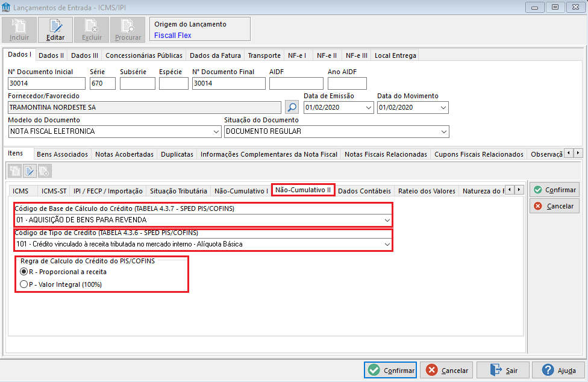Screen dimensions: 588x382
Task: Open NF-e I tab
Action: pos(297,55)
